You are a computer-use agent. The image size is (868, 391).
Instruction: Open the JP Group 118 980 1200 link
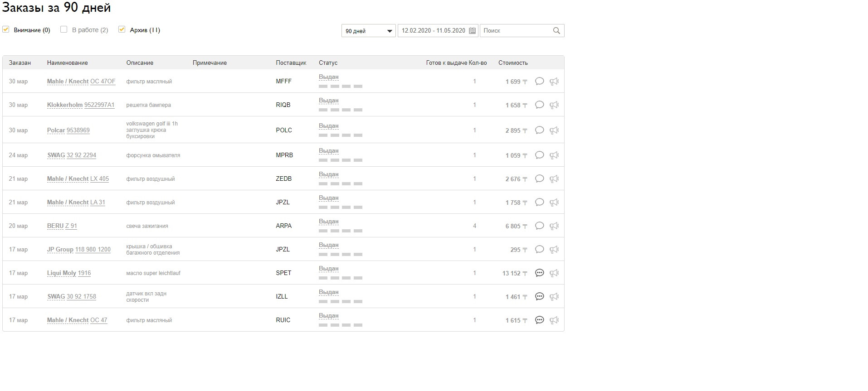(79, 250)
